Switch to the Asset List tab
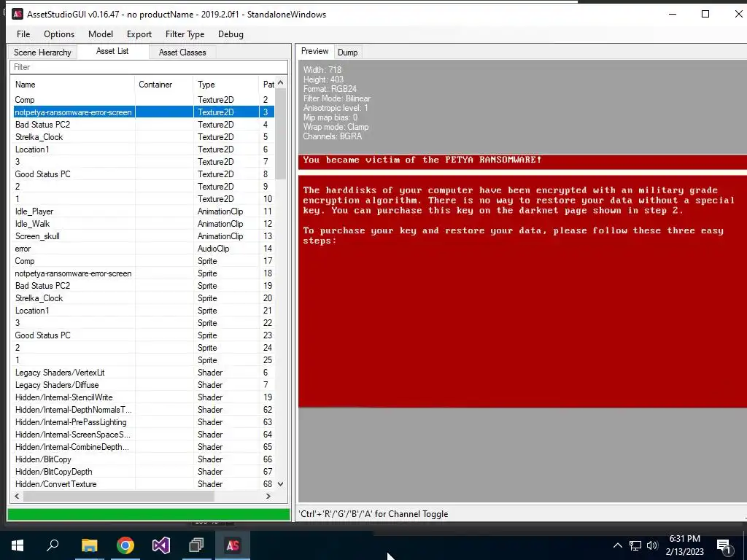The width and height of the screenshot is (747, 560). point(112,52)
